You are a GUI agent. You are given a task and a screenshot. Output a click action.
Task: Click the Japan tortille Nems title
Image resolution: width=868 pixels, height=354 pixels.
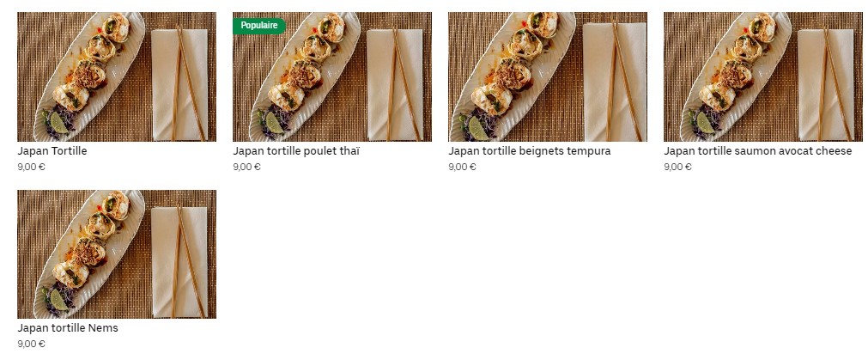click(68, 328)
